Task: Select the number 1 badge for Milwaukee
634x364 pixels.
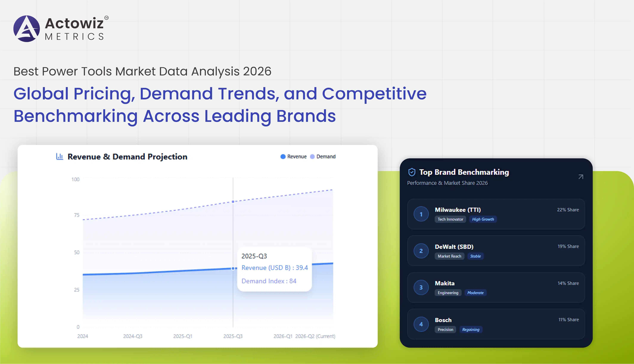Action: pos(421,214)
